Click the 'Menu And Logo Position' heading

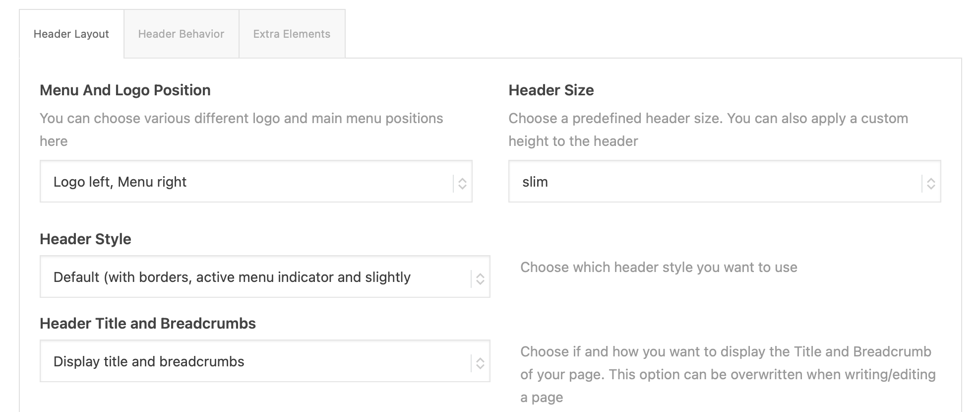pyautogui.click(x=125, y=90)
